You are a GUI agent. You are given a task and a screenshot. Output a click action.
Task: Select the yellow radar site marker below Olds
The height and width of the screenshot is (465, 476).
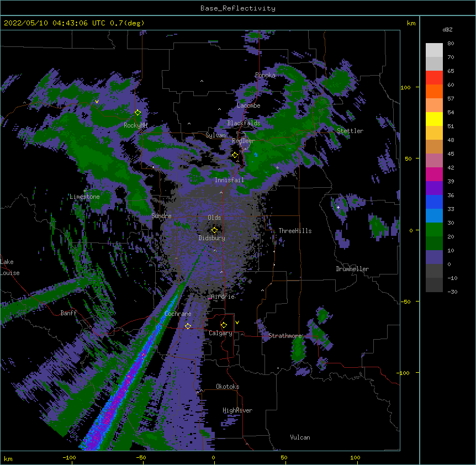click(x=214, y=230)
